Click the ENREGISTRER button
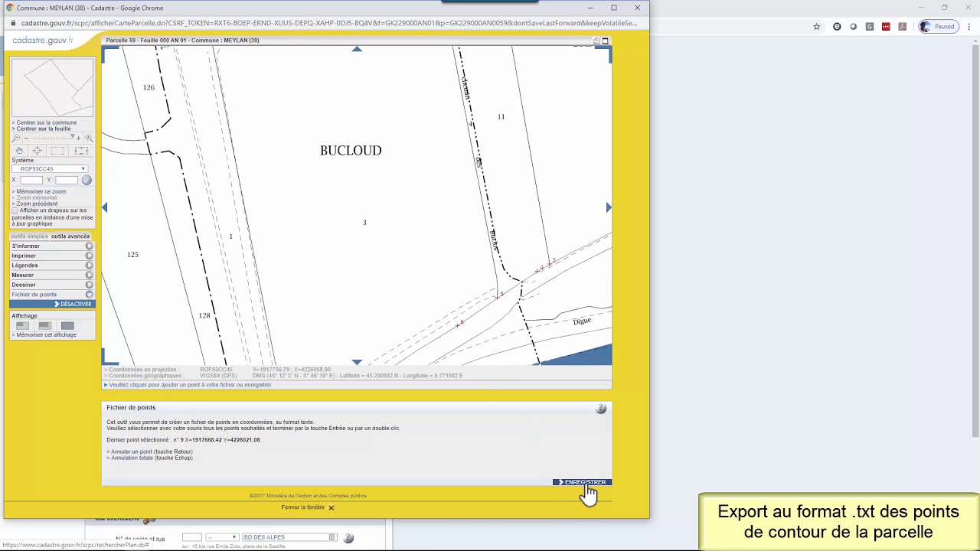980x551 pixels. coord(583,482)
